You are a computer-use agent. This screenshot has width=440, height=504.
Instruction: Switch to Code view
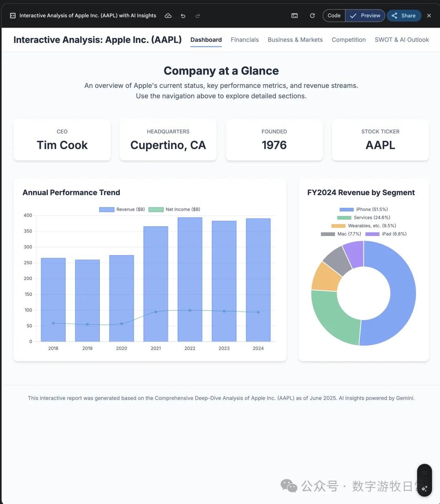coord(334,15)
